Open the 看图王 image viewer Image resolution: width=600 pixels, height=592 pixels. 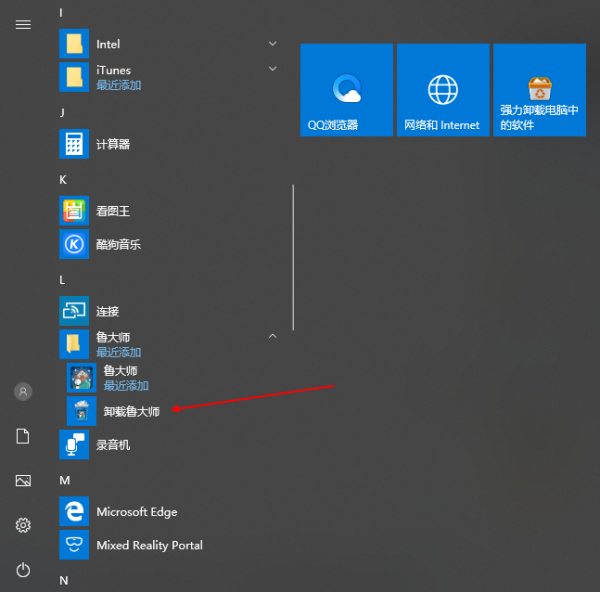[112, 211]
